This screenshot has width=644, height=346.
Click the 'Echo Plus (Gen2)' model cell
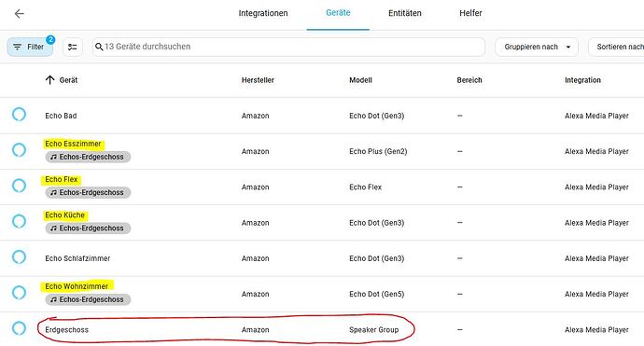[378, 151]
